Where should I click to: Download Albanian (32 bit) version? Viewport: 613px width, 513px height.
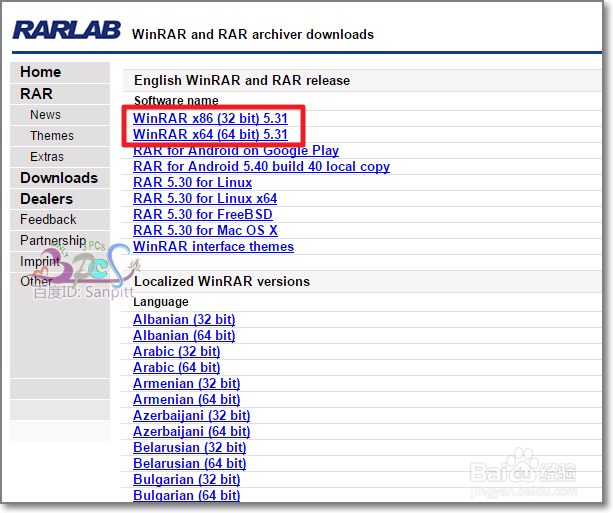coord(184,320)
